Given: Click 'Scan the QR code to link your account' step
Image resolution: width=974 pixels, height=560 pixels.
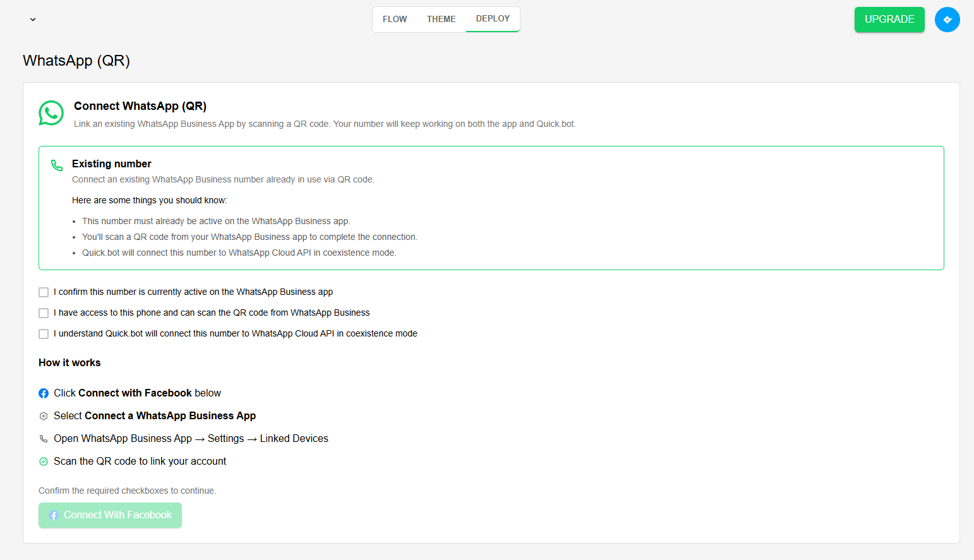Looking at the screenshot, I should pos(140,462).
